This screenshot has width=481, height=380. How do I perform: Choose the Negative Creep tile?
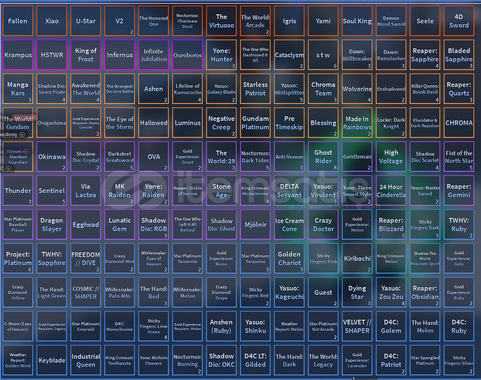[221, 123]
